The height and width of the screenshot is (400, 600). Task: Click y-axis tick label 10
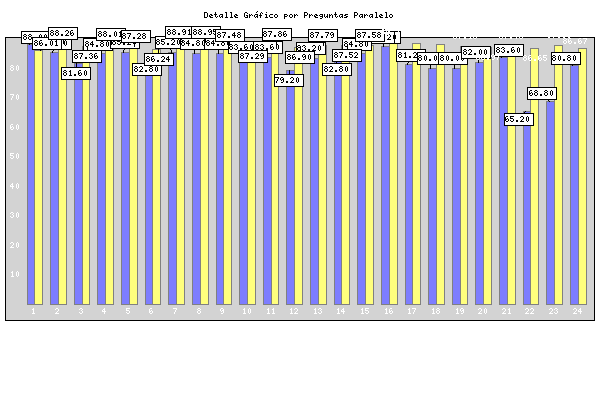click(15, 274)
